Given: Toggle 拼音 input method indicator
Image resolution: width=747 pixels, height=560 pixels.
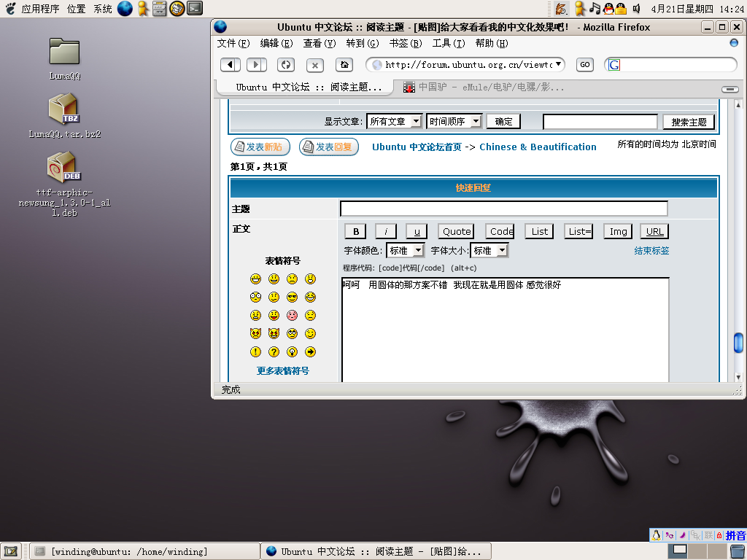Looking at the screenshot, I should [x=735, y=536].
